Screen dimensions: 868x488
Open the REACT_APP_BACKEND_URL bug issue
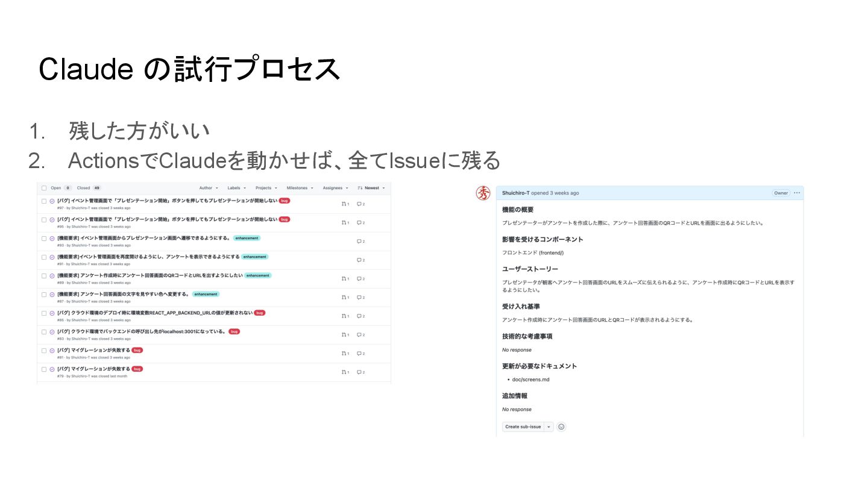coord(154,313)
